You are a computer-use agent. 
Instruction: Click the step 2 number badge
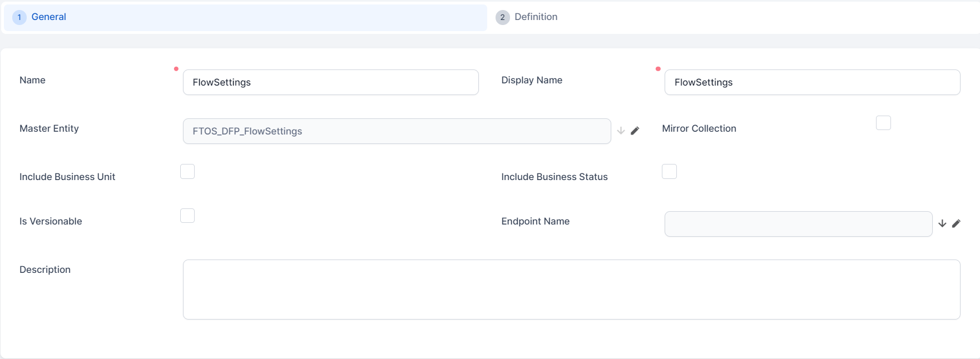tap(502, 17)
